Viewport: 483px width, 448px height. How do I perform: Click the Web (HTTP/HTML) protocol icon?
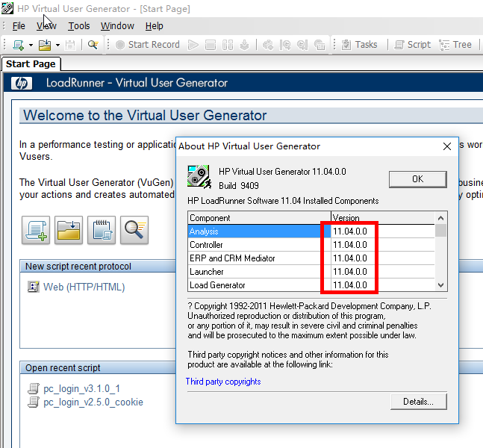point(34,287)
